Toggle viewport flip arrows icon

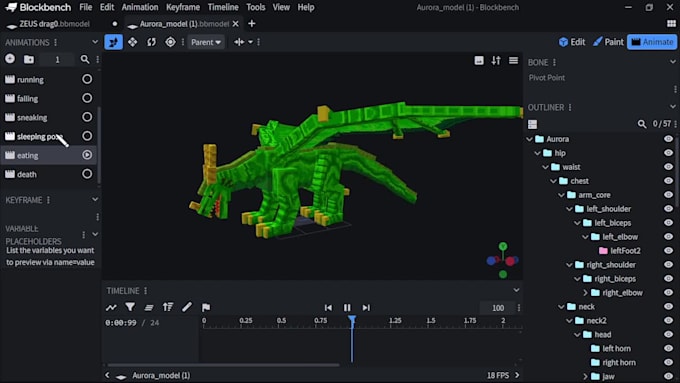[x=496, y=60]
